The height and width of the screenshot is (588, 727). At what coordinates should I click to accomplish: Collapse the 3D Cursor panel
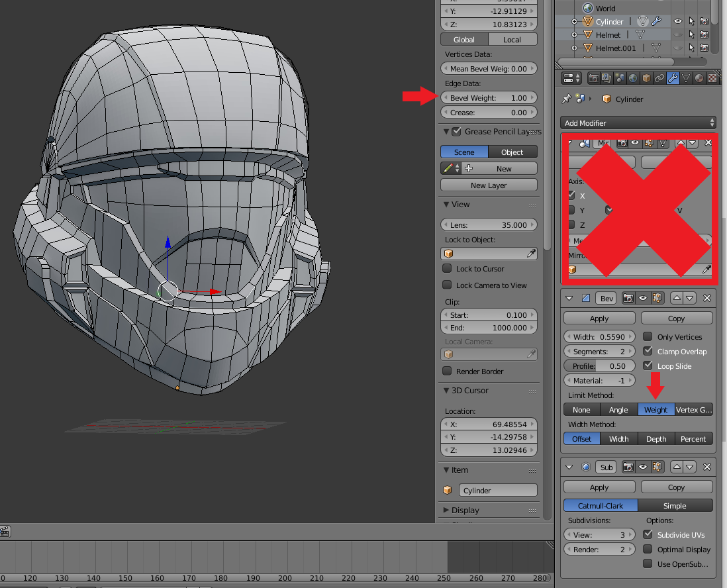[446, 391]
